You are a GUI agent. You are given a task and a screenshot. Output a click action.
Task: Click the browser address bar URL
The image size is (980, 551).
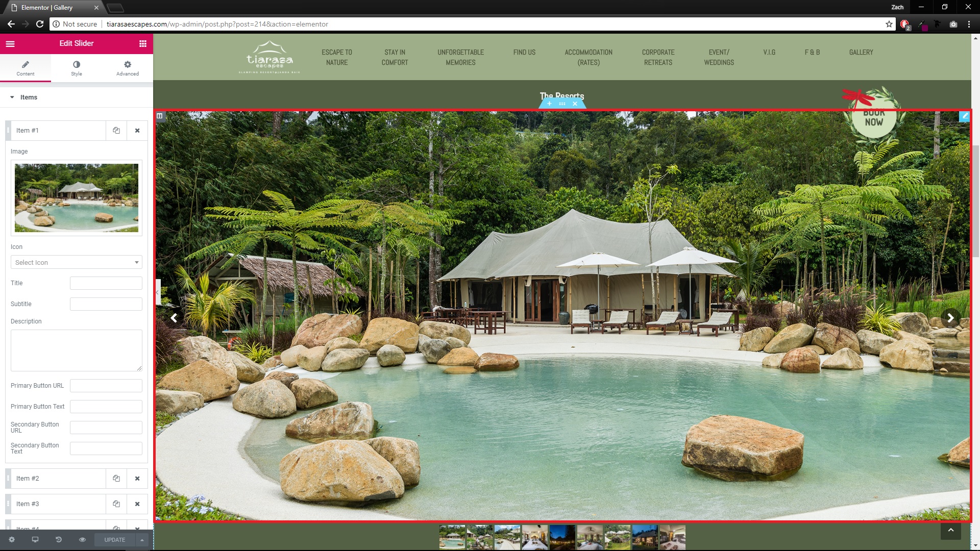tap(217, 24)
